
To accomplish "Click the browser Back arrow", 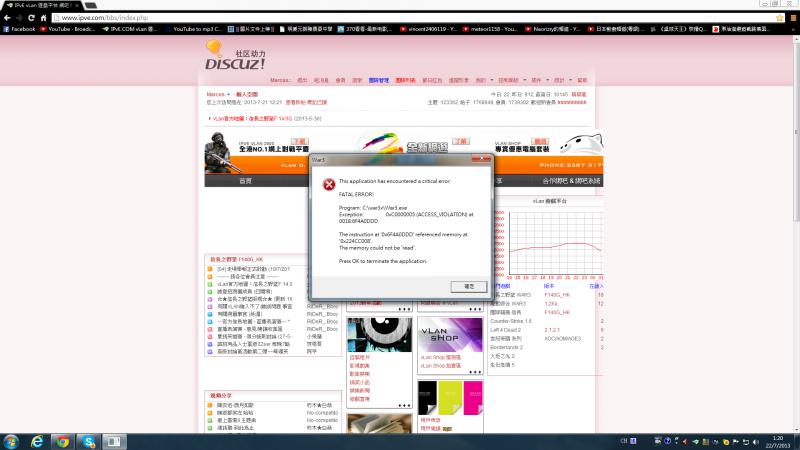I will 7,18.
